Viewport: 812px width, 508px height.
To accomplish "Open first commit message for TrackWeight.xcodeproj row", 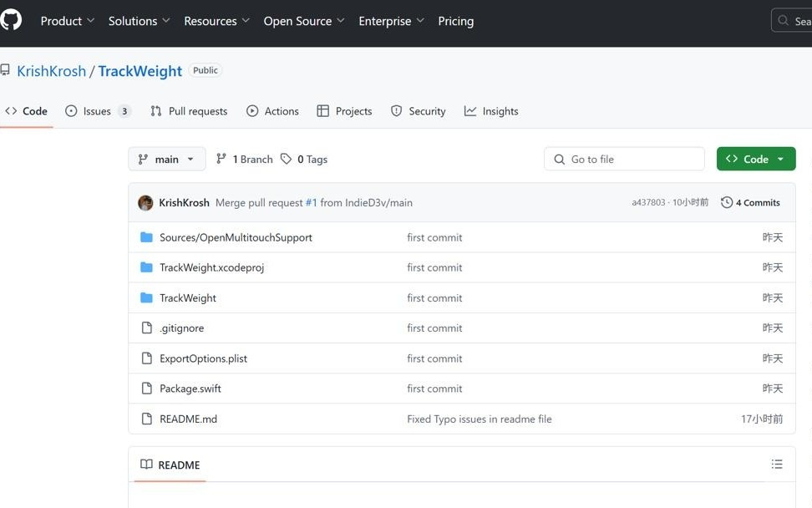I will (434, 267).
